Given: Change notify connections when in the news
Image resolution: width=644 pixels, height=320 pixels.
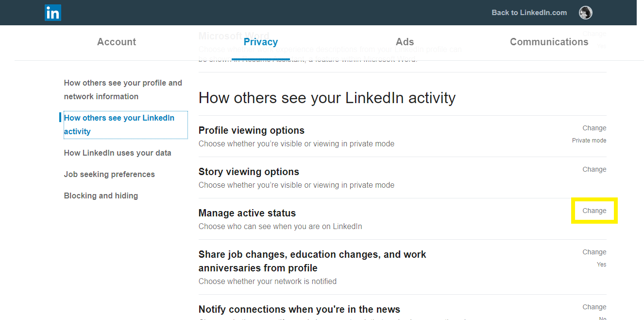Looking at the screenshot, I should pyautogui.click(x=594, y=306).
